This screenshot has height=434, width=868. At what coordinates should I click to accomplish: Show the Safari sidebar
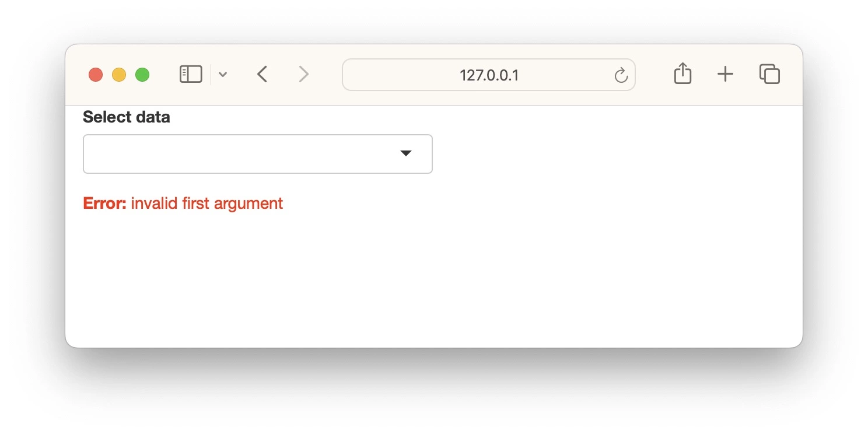(191, 75)
